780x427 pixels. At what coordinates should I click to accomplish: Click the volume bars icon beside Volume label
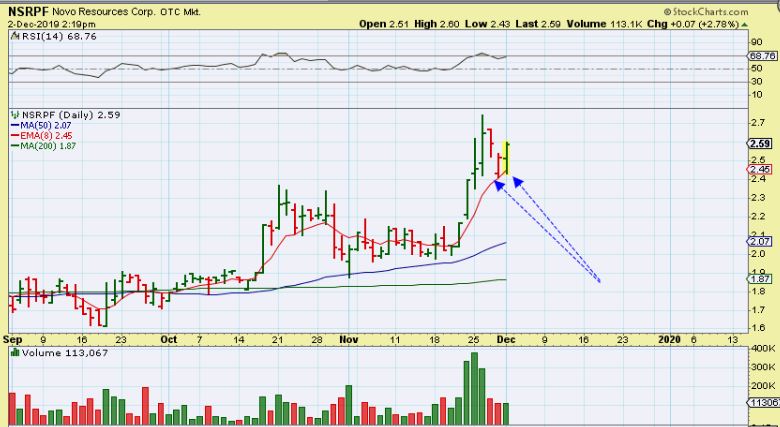pos(15,353)
